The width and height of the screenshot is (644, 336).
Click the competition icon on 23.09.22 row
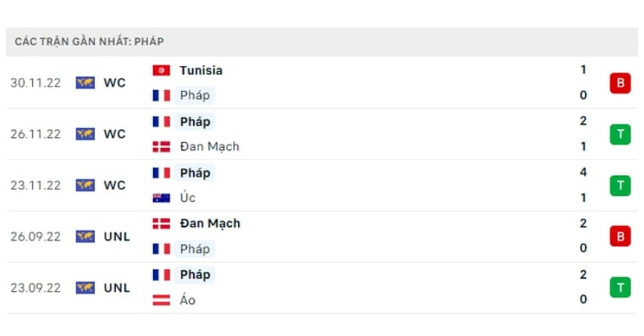pyautogui.click(x=85, y=288)
